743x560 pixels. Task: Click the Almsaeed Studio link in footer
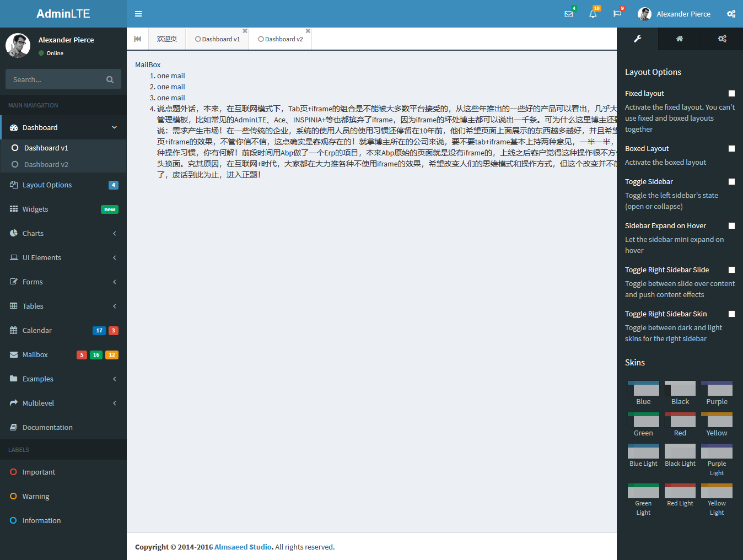243,547
